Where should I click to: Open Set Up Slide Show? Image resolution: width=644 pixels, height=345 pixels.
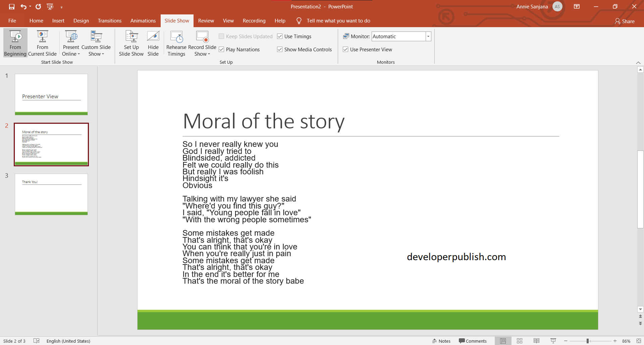131,43
